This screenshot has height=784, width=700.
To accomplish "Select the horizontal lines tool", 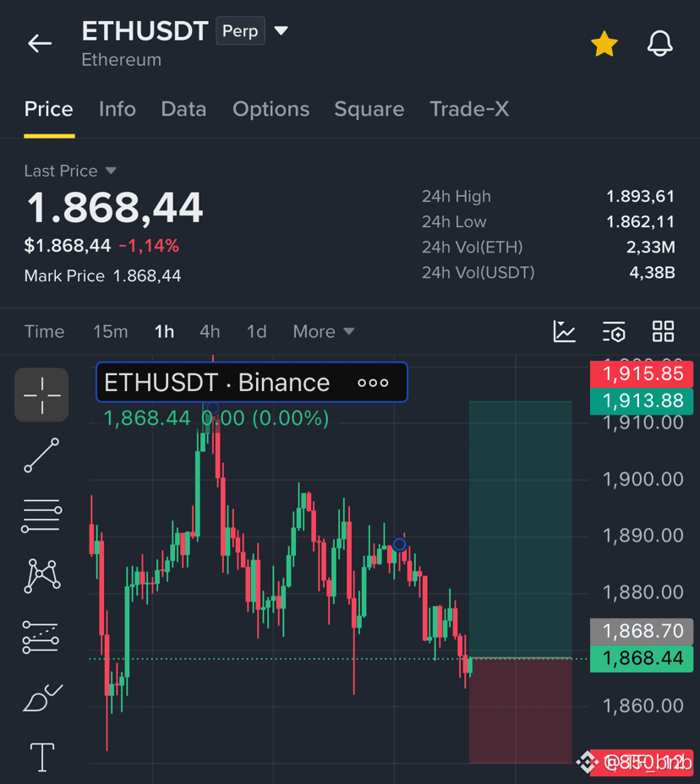I will (x=41, y=515).
